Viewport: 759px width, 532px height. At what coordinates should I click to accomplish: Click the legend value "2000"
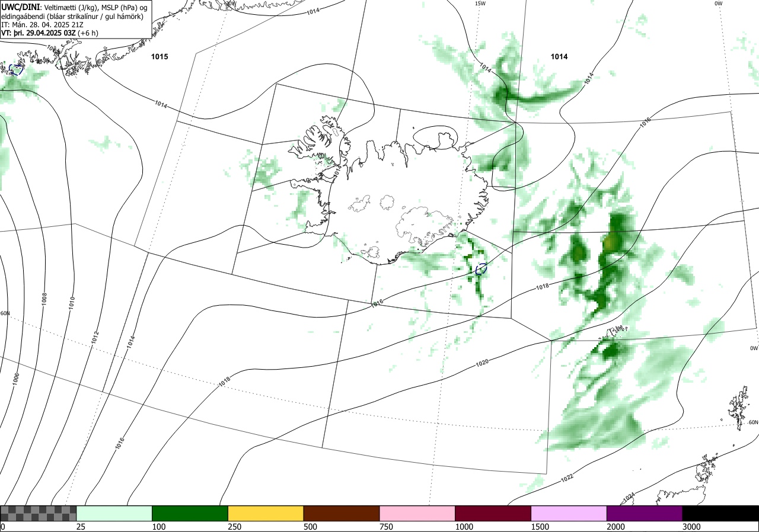(616, 527)
